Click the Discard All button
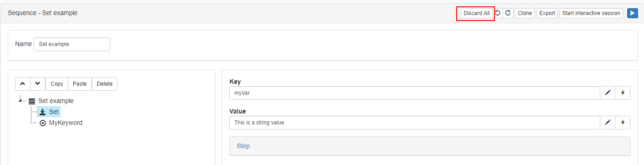 (477, 13)
